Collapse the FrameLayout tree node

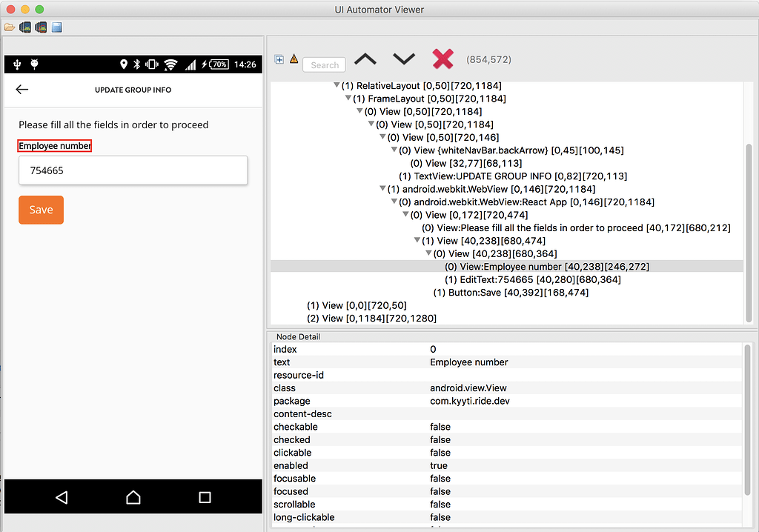348,98
